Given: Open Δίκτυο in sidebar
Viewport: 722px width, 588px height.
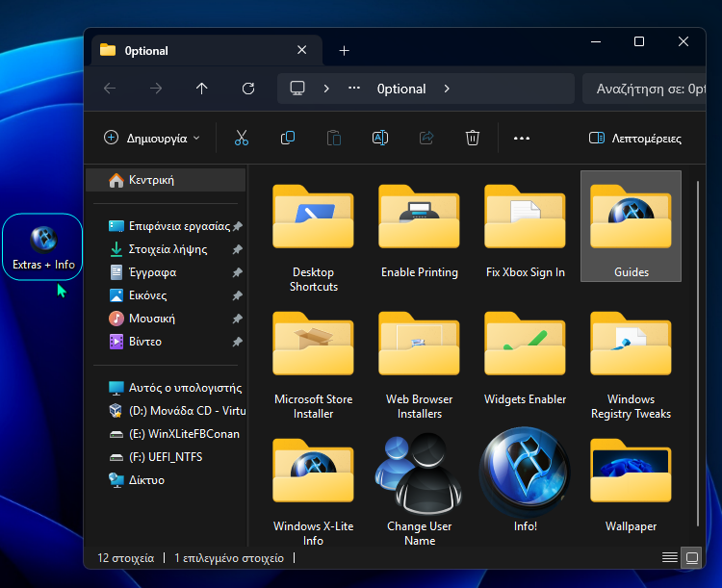Looking at the screenshot, I should pos(166,480).
